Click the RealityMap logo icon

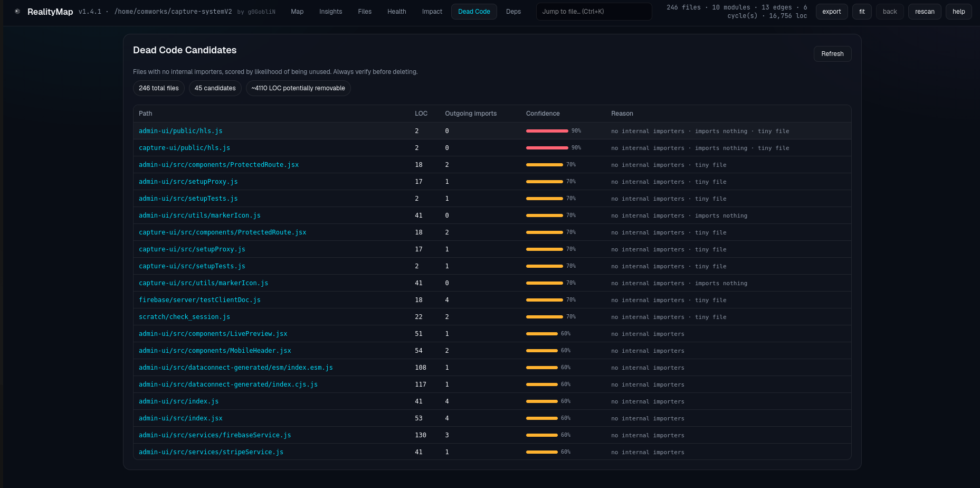pos(17,11)
